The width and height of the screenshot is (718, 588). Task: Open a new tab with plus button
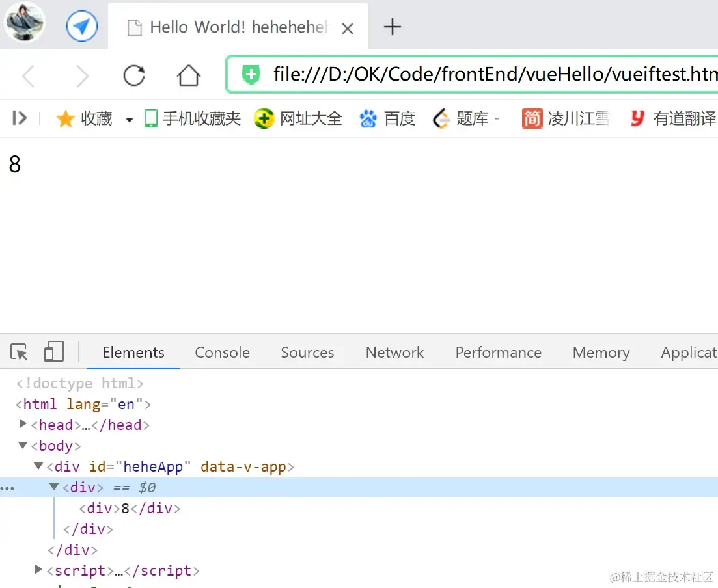coord(392,27)
